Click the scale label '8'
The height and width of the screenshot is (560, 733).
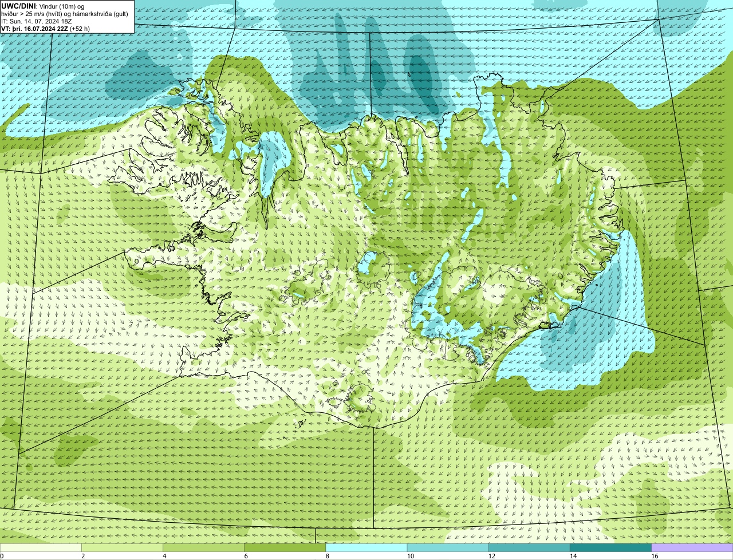tap(327, 556)
